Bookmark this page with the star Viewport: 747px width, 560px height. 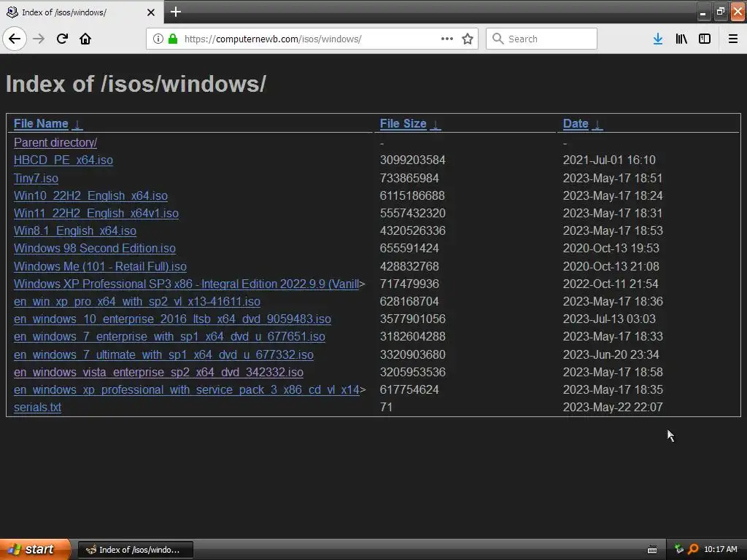pos(468,39)
